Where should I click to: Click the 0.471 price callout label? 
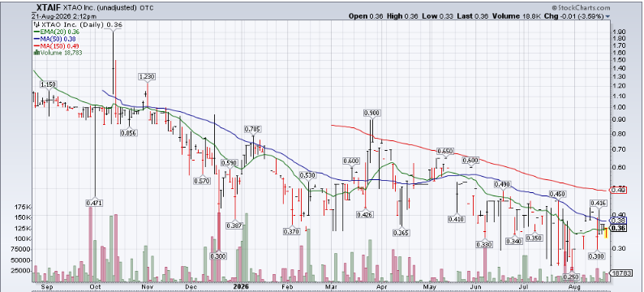click(x=94, y=203)
